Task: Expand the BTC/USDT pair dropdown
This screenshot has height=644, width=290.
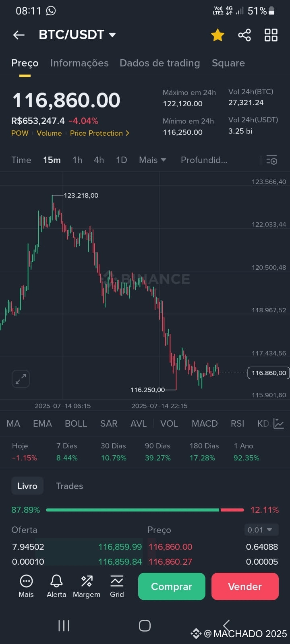Action: coord(77,35)
